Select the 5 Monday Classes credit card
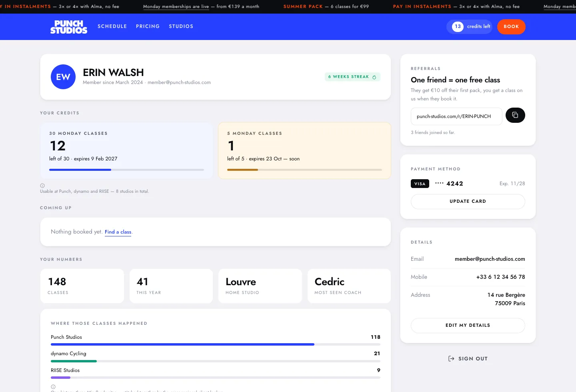The height and width of the screenshot is (392, 576). (304, 150)
